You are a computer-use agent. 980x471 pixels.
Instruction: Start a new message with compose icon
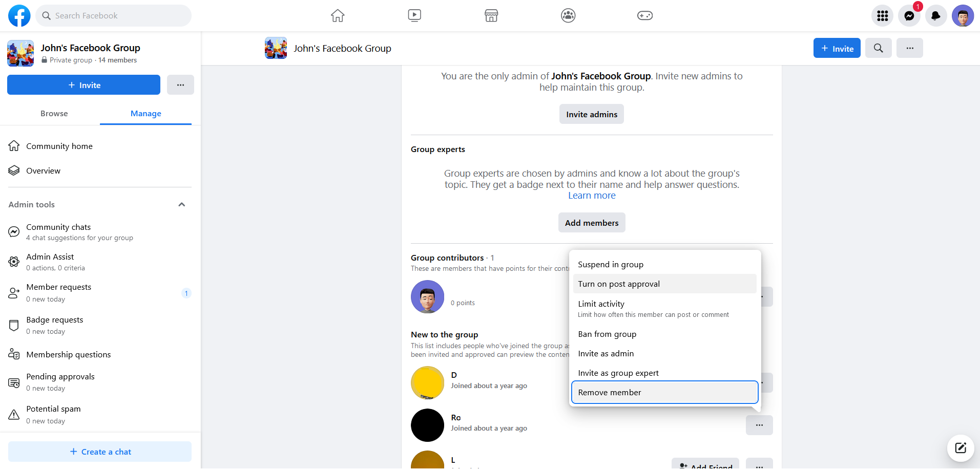[961, 448]
